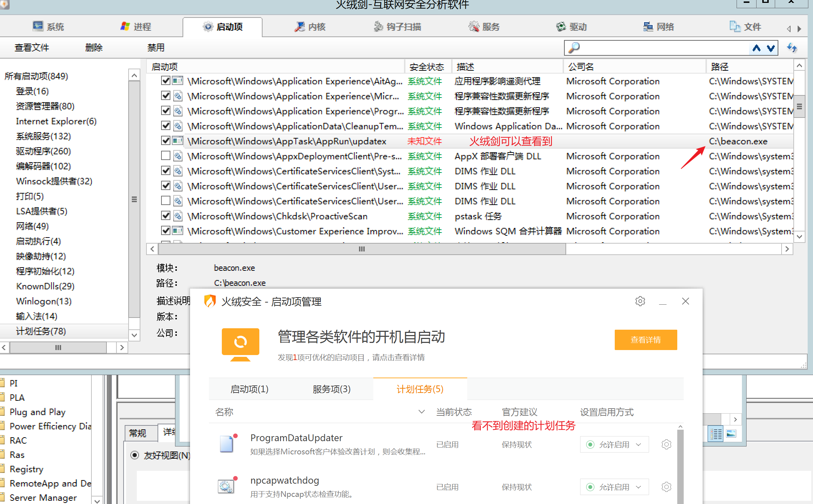This screenshot has width=813, height=504.
Task: Click the 禁用 toolbar button
Action: (x=156, y=48)
